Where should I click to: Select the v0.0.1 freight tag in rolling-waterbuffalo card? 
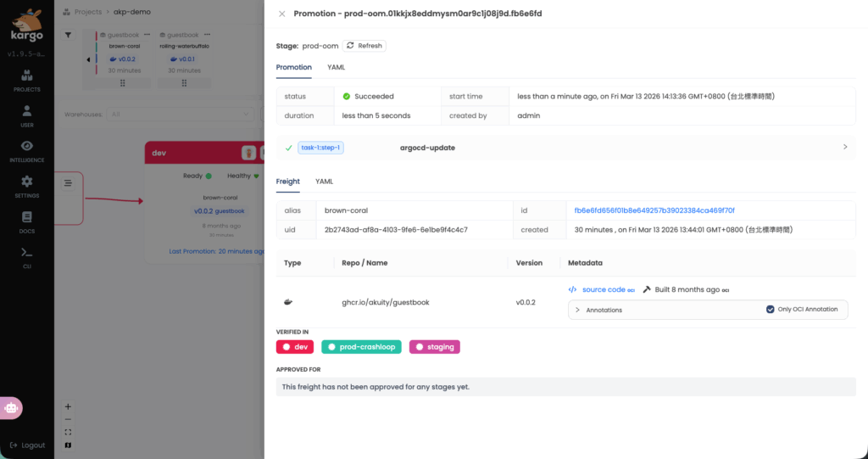[182, 59]
